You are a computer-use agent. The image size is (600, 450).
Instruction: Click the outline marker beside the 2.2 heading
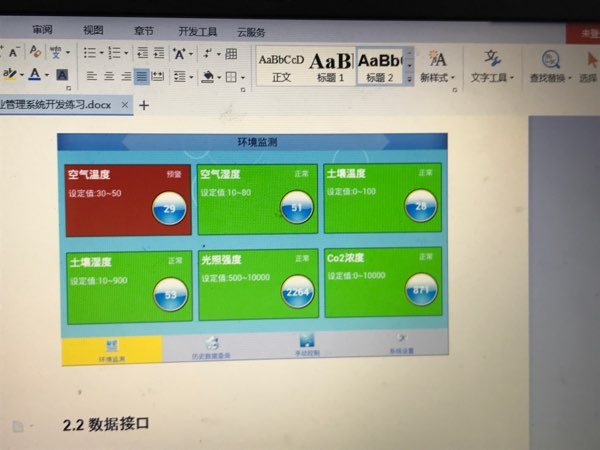18,426
